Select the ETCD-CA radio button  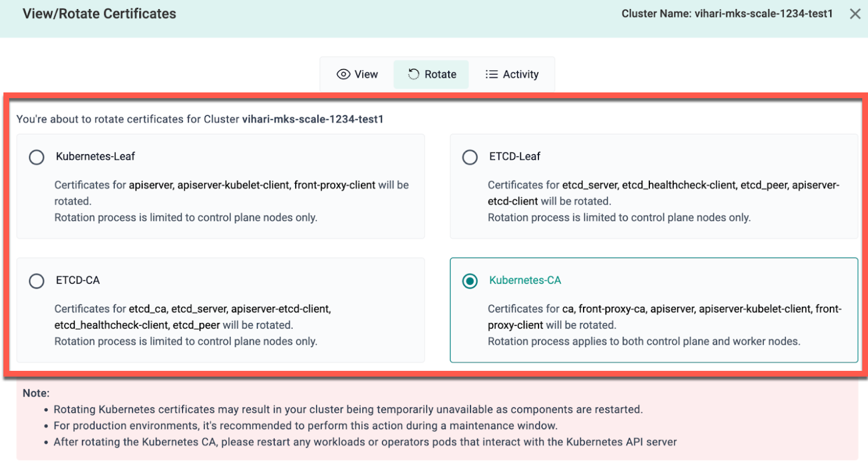click(x=37, y=281)
